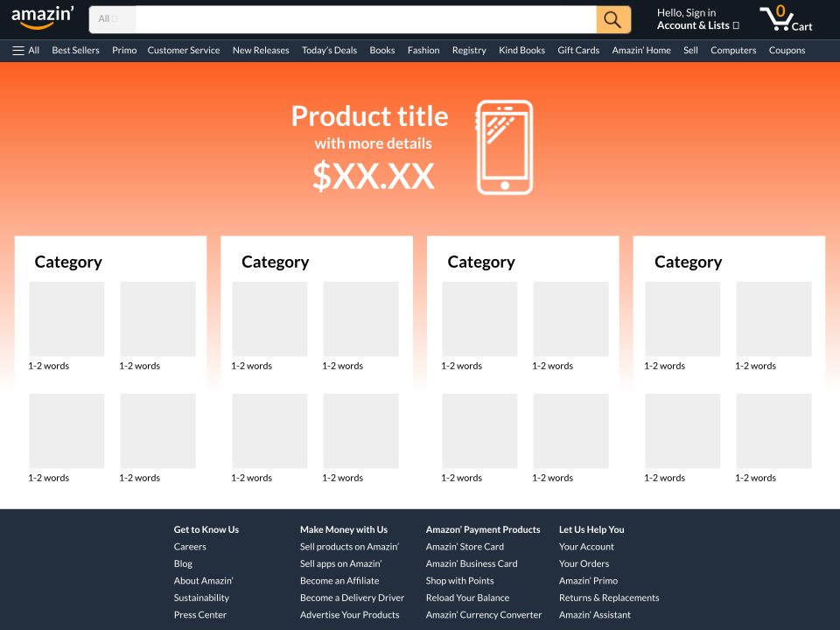This screenshot has height=630, width=840.
Task: Open Reload Your Balance link
Action: tap(467, 598)
